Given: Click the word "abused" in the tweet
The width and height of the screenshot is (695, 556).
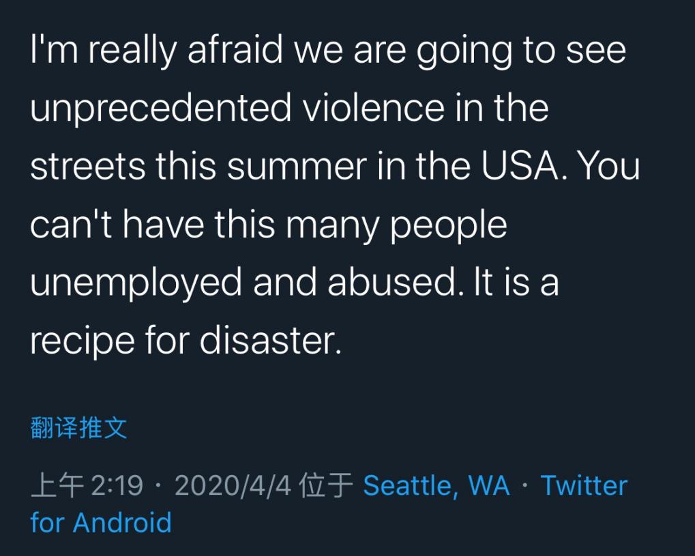Looking at the screenshot, I should (x=393, y=282).
